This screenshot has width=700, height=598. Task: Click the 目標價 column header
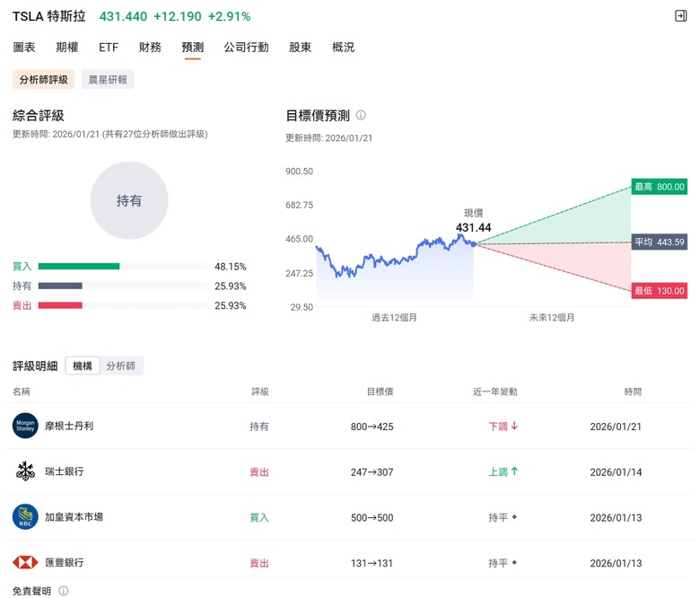pos(380,391)
